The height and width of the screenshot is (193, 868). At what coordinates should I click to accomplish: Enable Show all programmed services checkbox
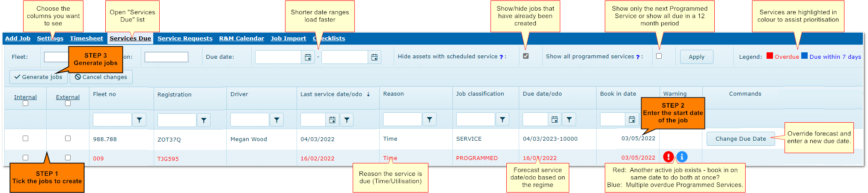pyautogui.click(x=659, y=56)
